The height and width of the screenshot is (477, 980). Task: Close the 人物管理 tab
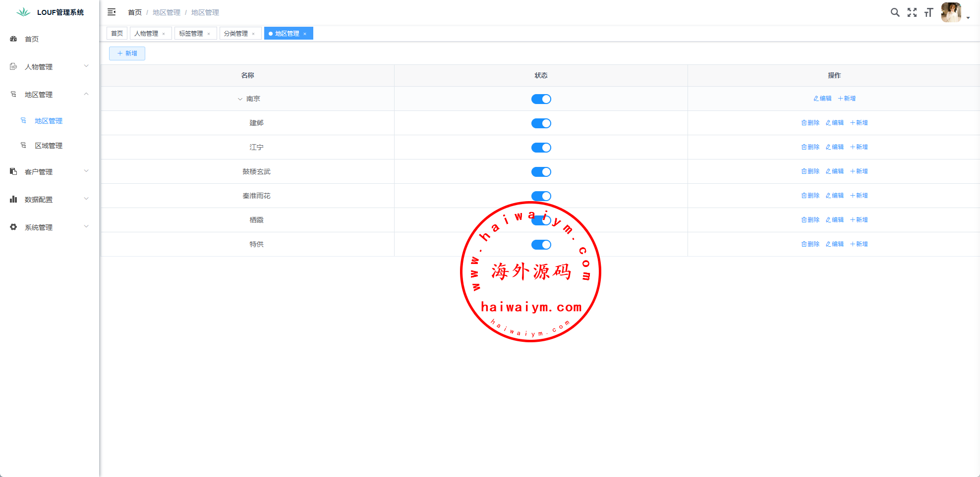(164, 34)
